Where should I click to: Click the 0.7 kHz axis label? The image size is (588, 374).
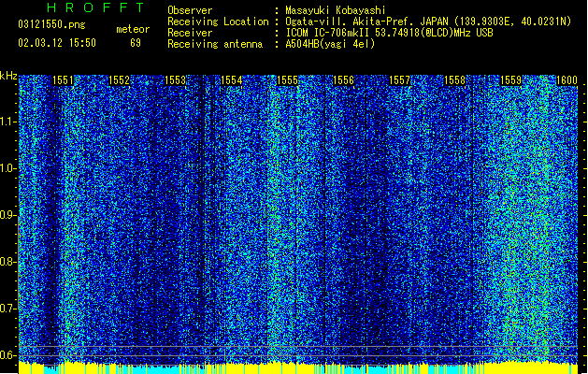point(8,309)
